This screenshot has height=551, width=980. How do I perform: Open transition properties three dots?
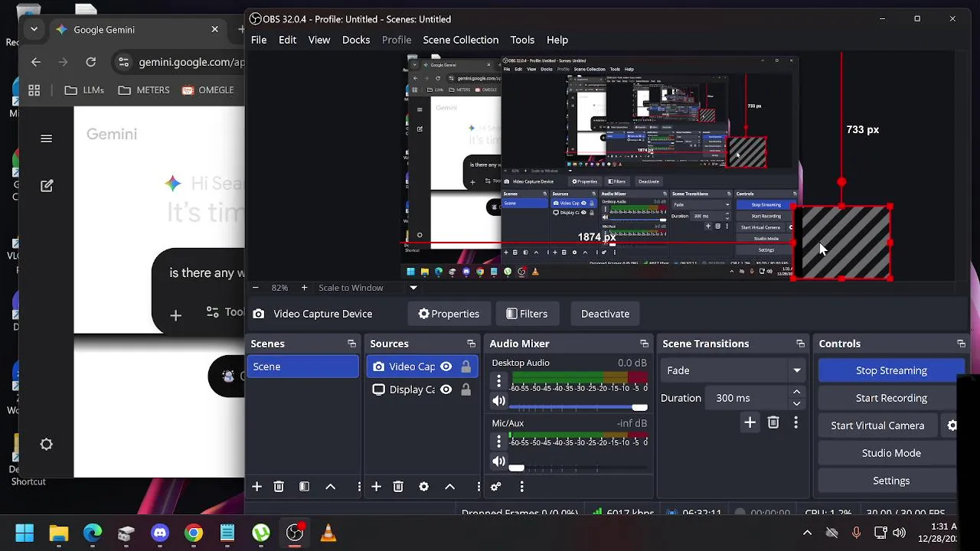(x=795, y=422)
